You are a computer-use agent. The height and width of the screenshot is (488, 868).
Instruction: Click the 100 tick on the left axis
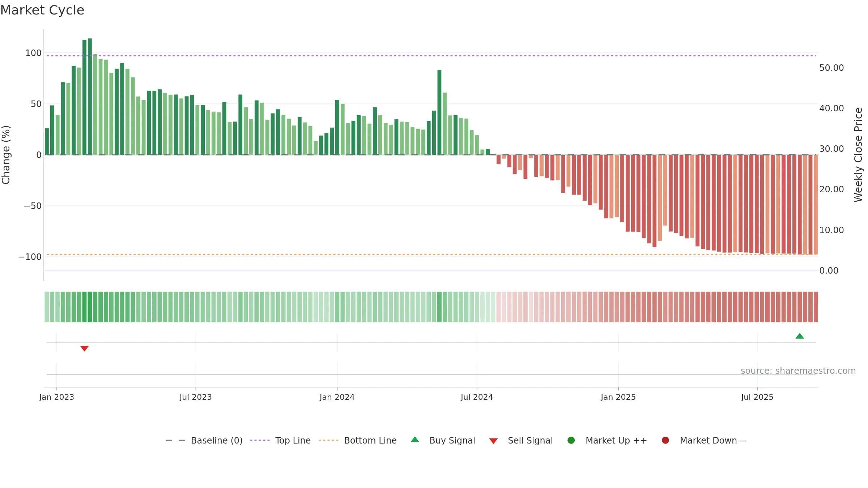point(33,53)
